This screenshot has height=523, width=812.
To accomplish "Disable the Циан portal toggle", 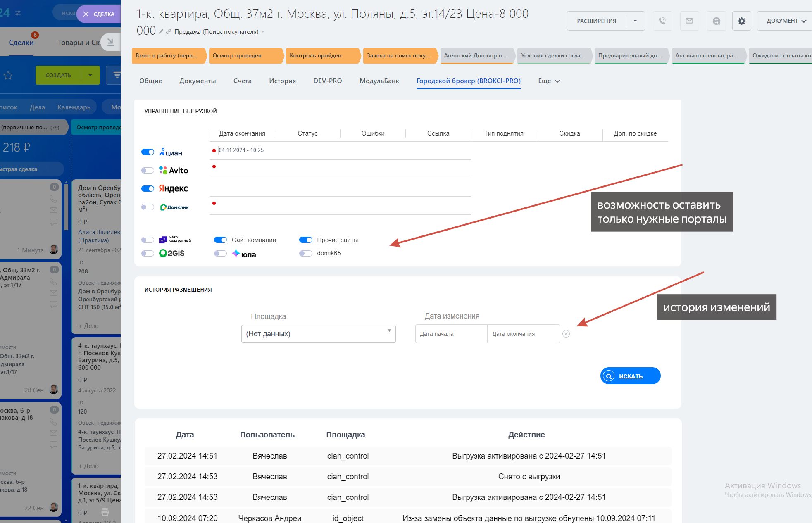I will point(148,152).
